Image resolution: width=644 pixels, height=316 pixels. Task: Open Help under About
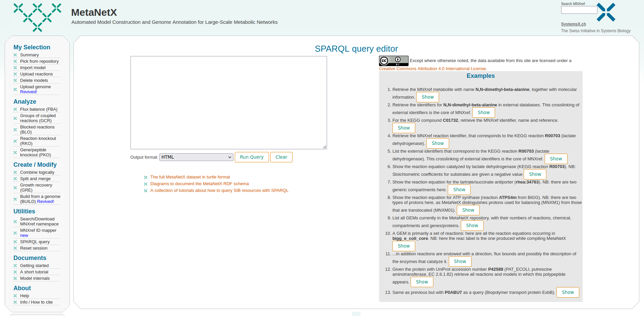[24, 296]
